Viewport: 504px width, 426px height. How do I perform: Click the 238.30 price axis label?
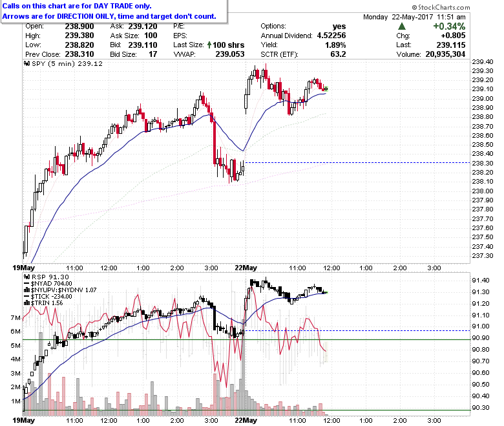pyautogui.click(x=483, y=163)
